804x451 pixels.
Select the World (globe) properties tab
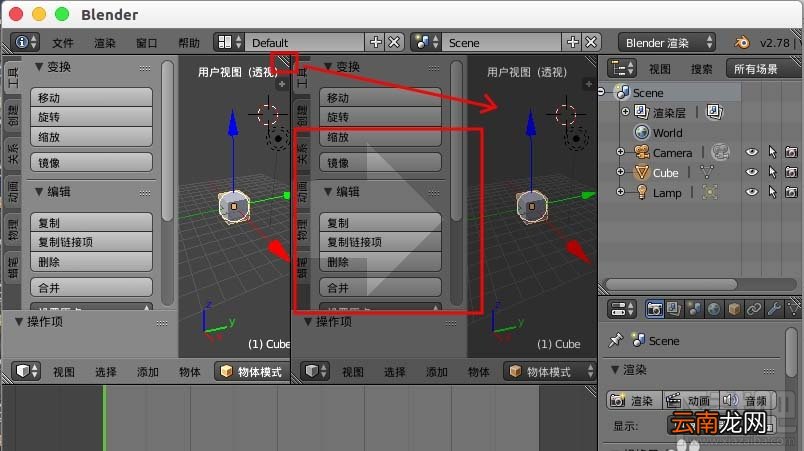click(714, 309)
